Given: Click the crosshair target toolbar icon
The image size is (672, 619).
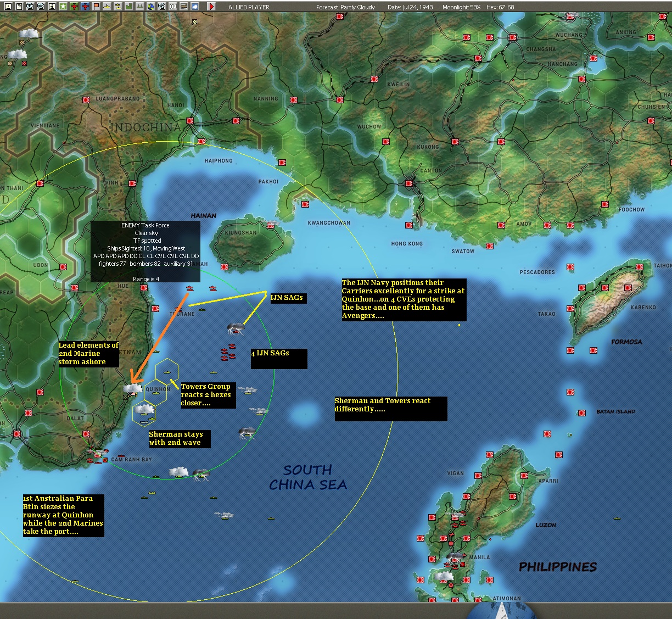Looking at the screenshot, I should click(x=162, y=7).
